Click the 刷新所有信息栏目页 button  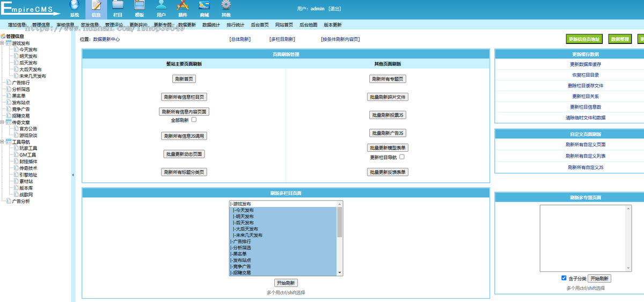coord(184,97)
